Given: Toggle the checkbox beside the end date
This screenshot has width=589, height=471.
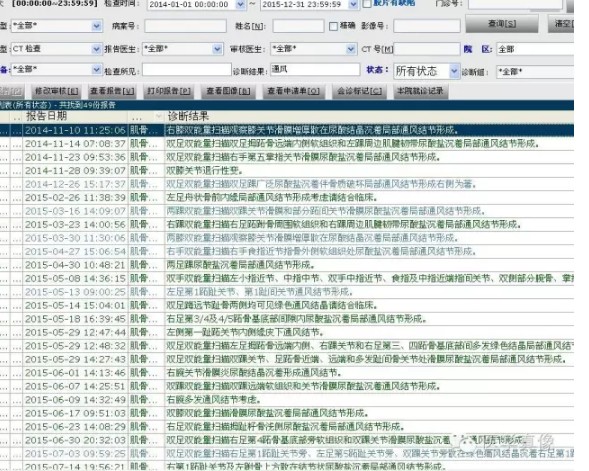Looking at the screenshot, I should [x=367, y=4].
